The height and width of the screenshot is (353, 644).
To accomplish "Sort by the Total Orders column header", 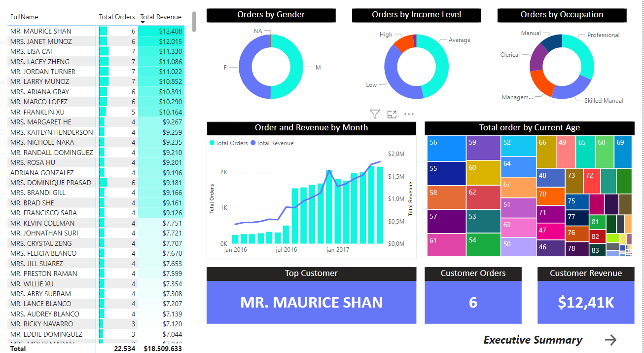I will [117, 17].
